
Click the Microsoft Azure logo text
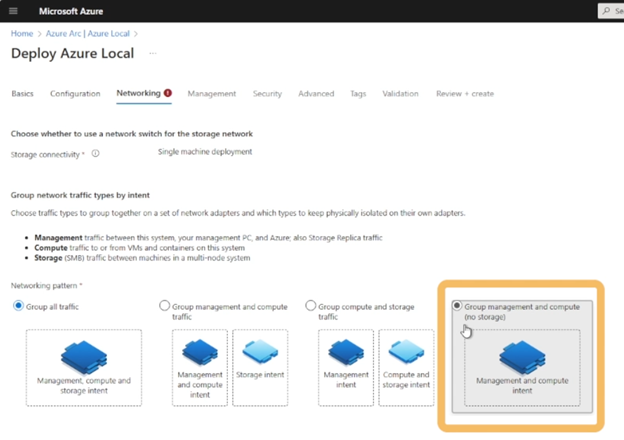[x=71, y=12]
